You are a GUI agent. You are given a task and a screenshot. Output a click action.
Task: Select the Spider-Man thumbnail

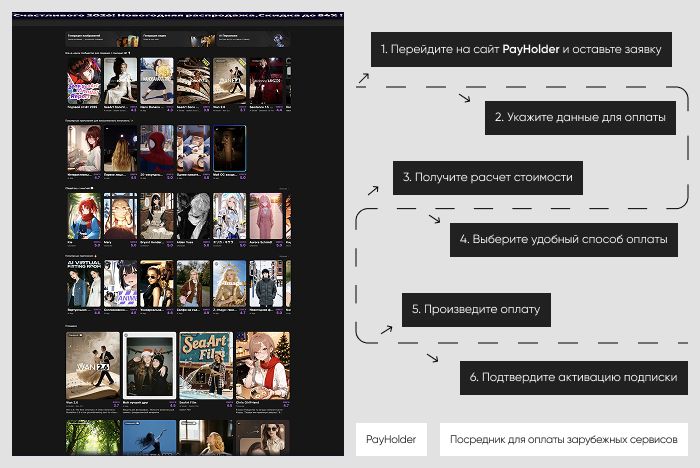pos(156,148)
